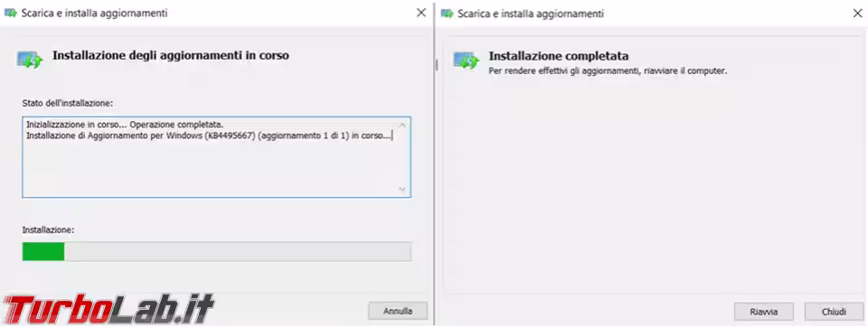Click the 'Installazione:' label above the progress bar
The image size is (868, 327).
pyautogui.click(x=48, y=229)
